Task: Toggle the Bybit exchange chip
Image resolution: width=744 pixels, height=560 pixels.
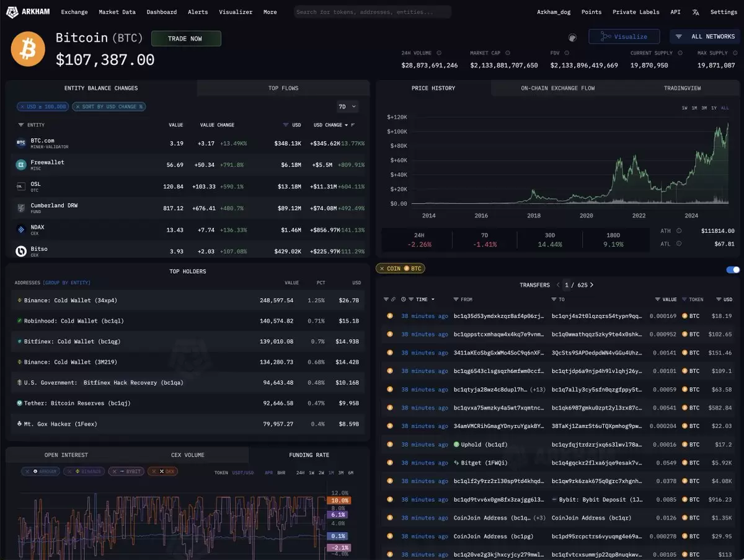Action: (x=126, y=471)
